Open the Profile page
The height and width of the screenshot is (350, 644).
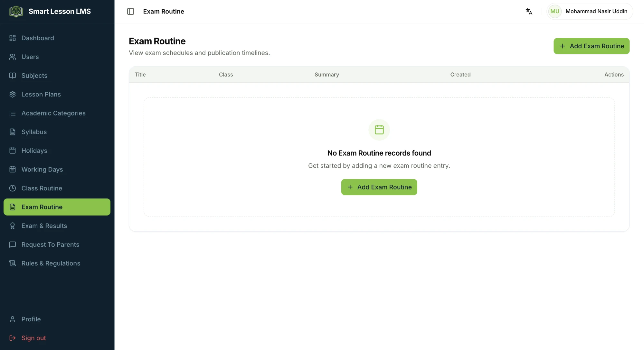coord(57,319)
